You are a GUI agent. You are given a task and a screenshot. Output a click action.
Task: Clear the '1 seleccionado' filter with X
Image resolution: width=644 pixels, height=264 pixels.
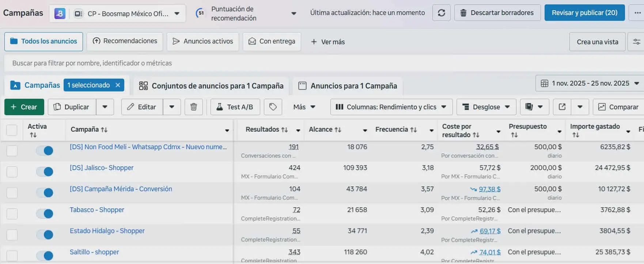118,85
